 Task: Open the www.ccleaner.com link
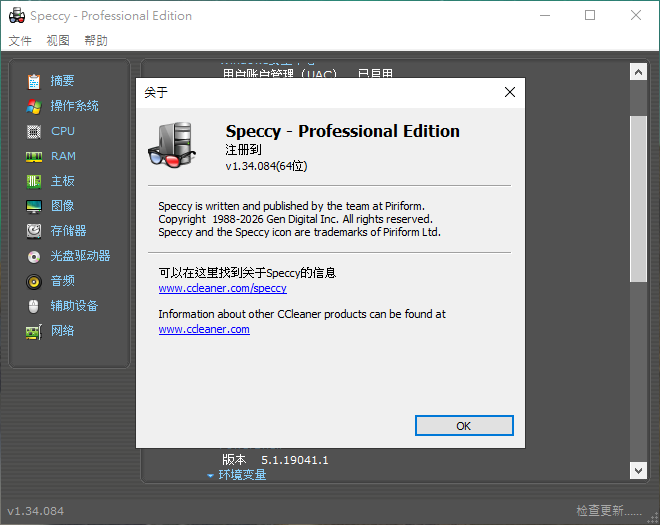coord(204,329)
